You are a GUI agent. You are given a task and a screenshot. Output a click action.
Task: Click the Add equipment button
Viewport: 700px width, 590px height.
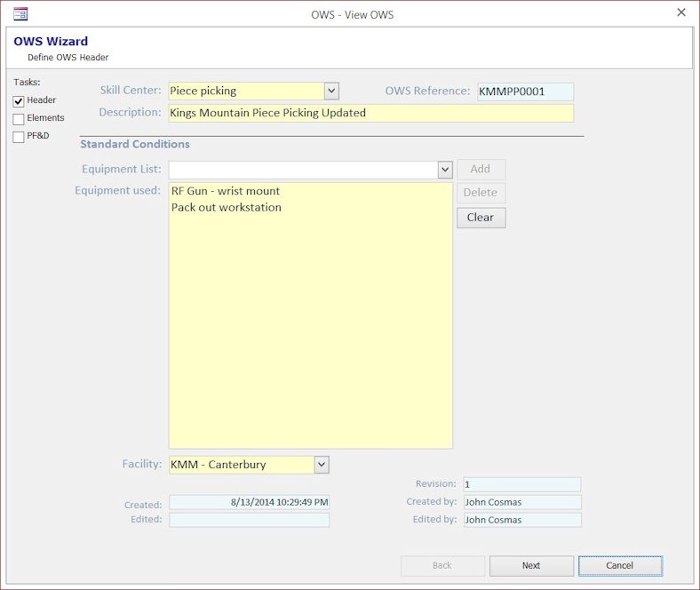[x=481, y=170]
